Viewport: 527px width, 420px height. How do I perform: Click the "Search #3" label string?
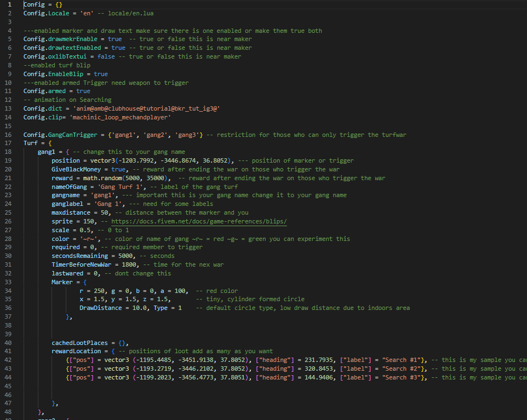[x=402, y=378]
